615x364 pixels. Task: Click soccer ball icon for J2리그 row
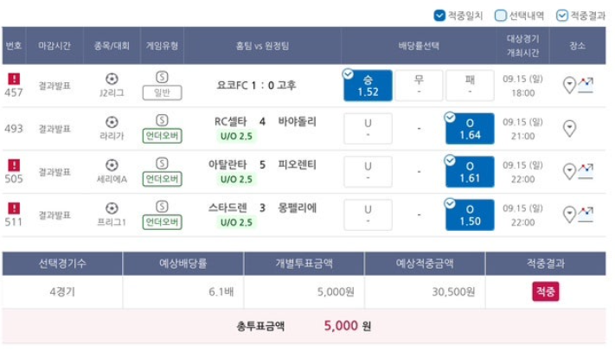[x=112, y=79]
